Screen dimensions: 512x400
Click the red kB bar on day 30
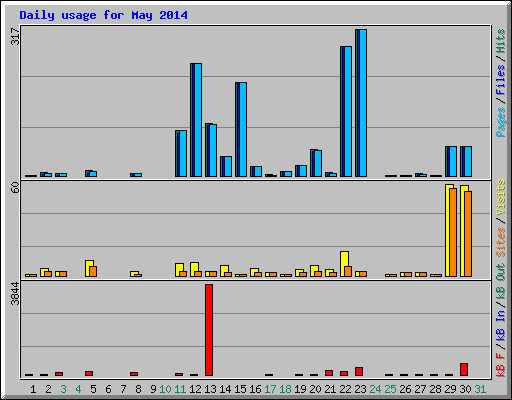[464, 370]
